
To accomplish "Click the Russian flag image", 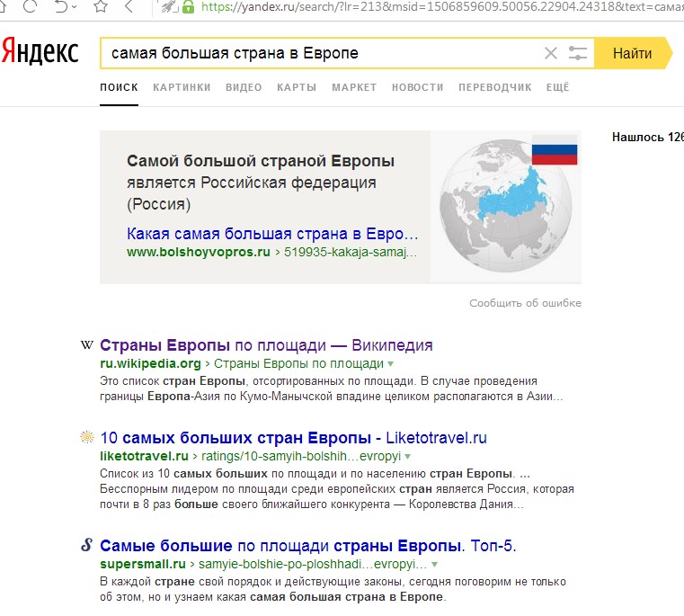I will (x=555, y=150).
